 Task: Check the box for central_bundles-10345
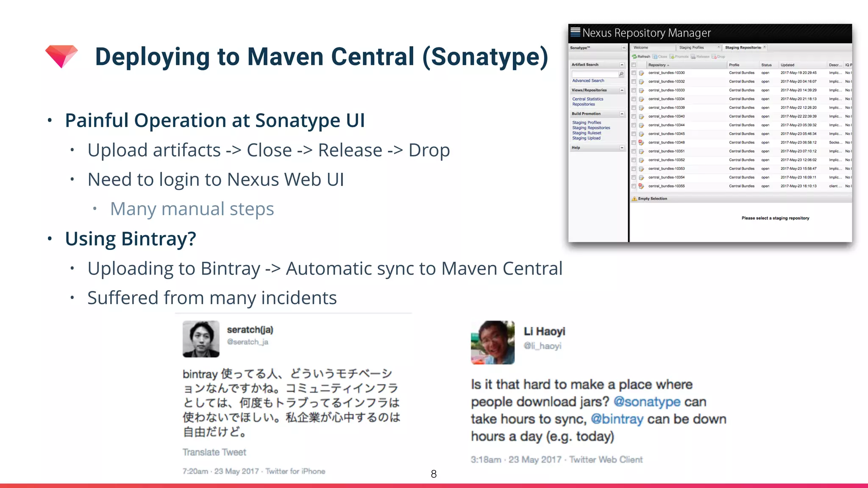(634, 134)
